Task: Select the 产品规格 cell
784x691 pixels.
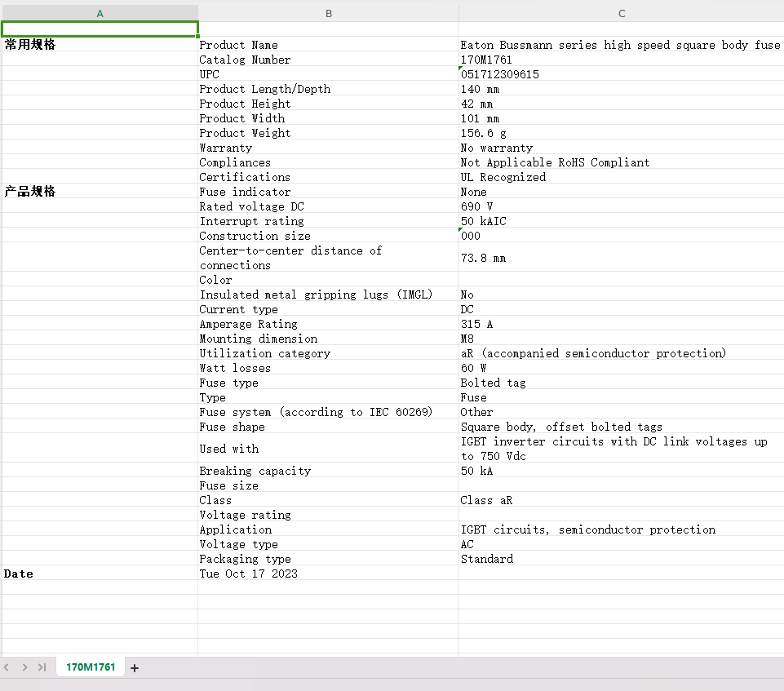Action: 100,192
